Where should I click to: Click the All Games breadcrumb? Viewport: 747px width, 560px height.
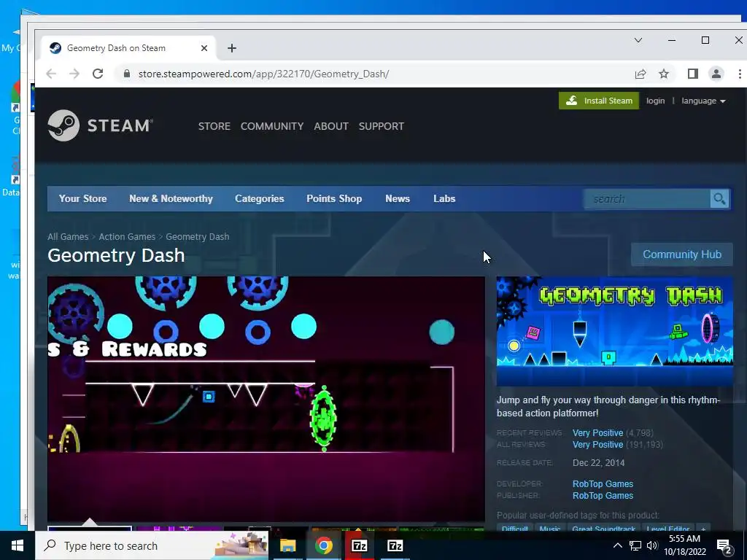click(x=68, y=237)
